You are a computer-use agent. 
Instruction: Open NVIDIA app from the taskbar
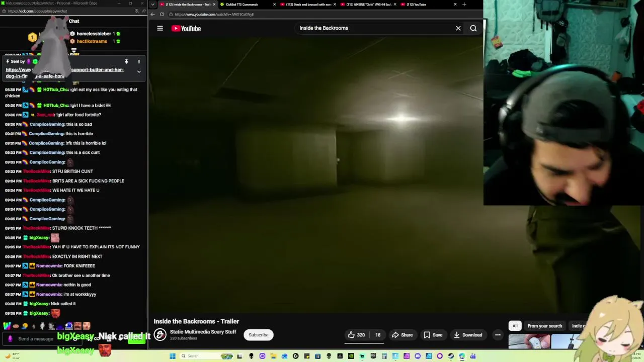(x=351, y=356)
